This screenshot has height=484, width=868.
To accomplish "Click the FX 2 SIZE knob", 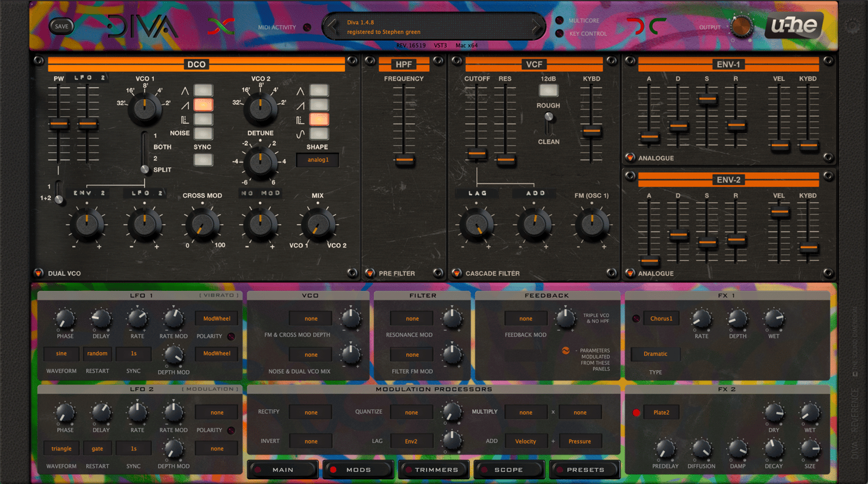I will point(810,449).
